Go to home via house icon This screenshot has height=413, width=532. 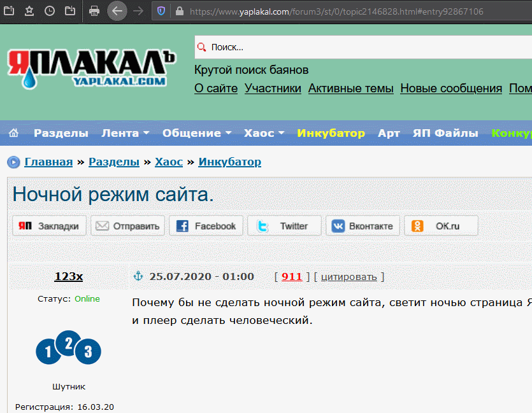coord(13,133)
